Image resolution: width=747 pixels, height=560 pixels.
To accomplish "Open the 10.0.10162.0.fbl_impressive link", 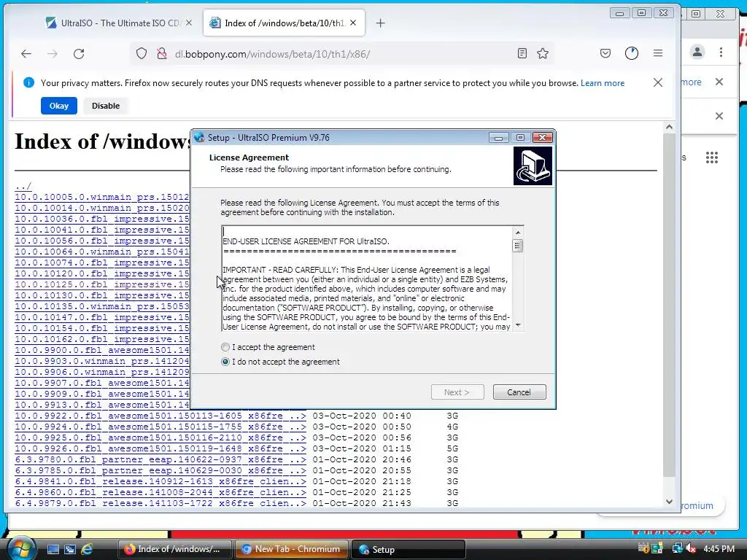I will pos(102,339).
